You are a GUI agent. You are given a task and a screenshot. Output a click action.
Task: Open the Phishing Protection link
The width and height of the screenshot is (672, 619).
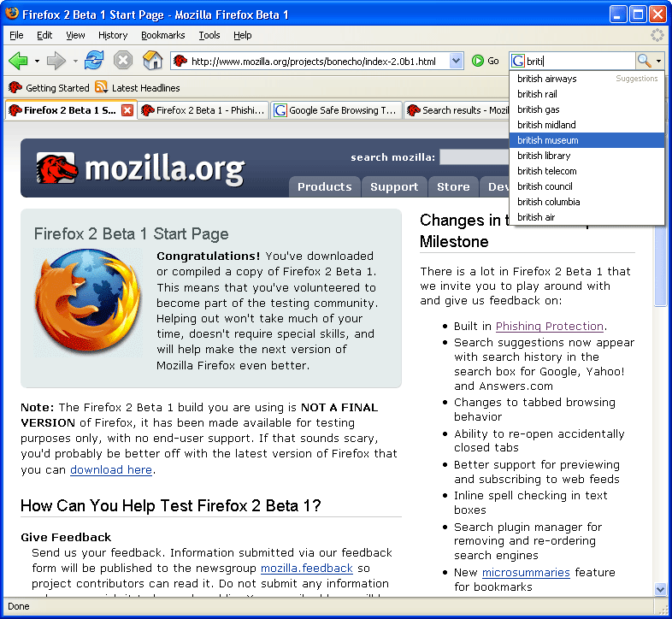(x=550, y=327)
